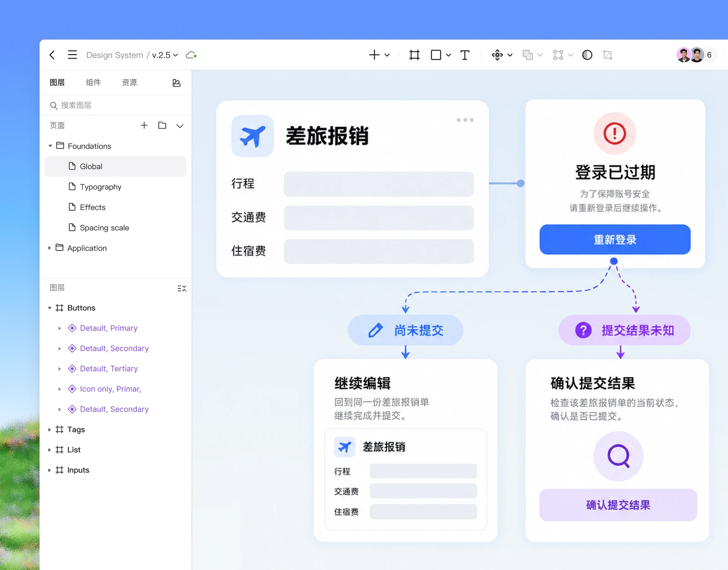Open the hamburger main menu
The height and width of the screenshot is (570, 728).
coord(72,55)
